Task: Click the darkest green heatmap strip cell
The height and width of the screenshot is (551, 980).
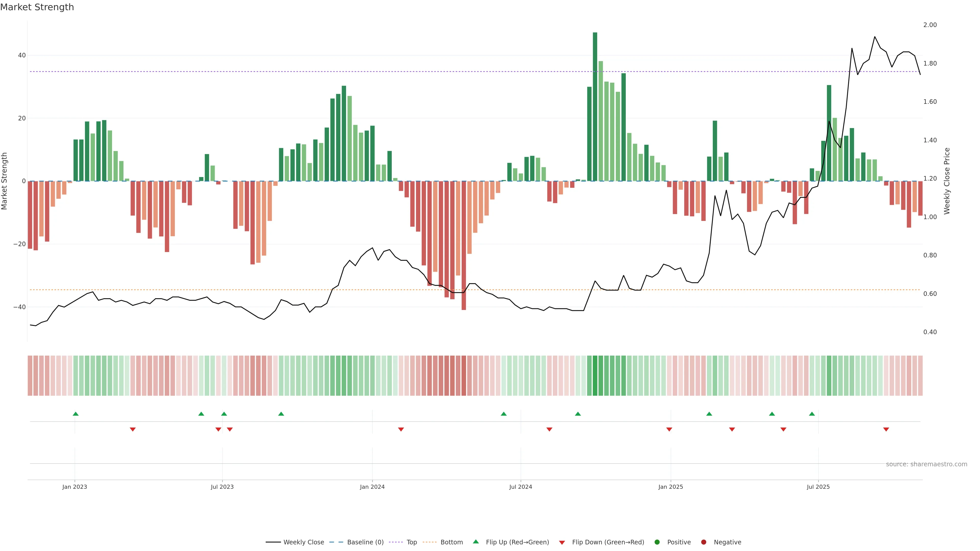Action: [x=595, y=376]
